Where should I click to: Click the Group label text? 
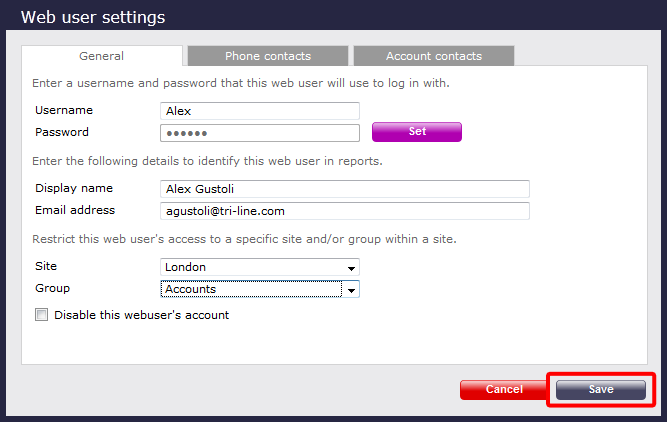click(52, 288)
